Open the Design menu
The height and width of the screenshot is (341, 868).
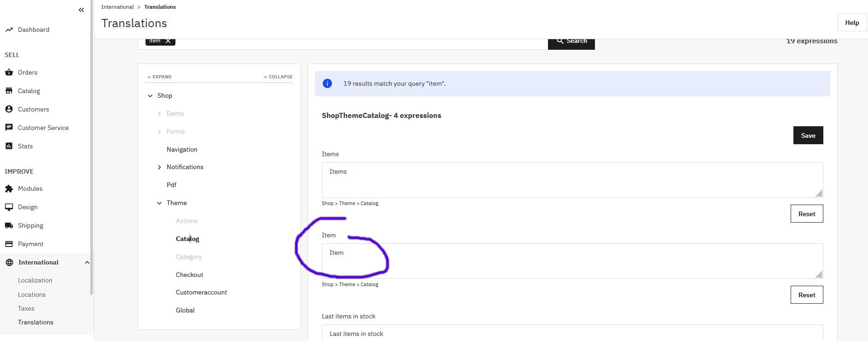(28, 207)
